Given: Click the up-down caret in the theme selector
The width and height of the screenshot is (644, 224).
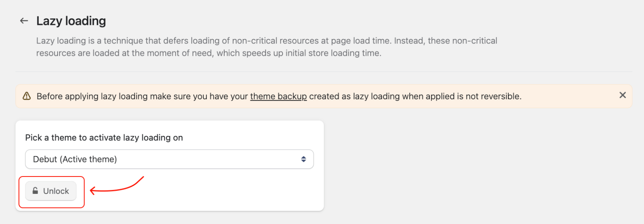Looking at the screenshot, I should [303, 159].
